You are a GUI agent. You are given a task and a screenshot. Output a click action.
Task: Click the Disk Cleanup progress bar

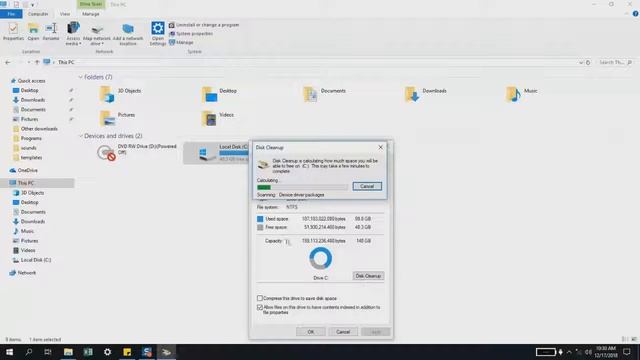(x=302, y=187)
